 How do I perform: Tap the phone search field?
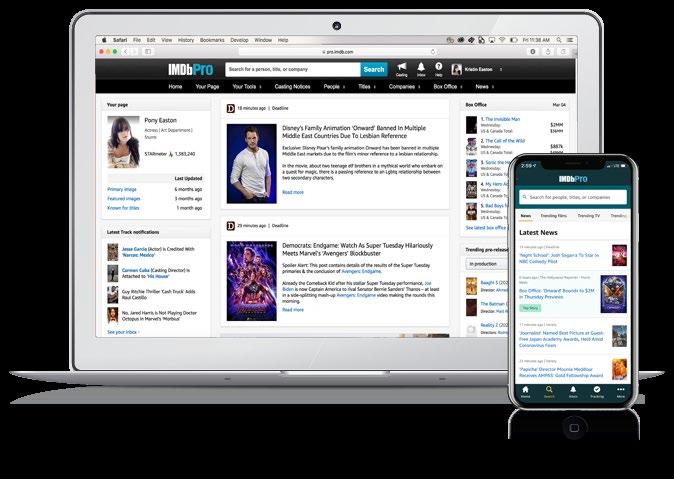(573, 197)
